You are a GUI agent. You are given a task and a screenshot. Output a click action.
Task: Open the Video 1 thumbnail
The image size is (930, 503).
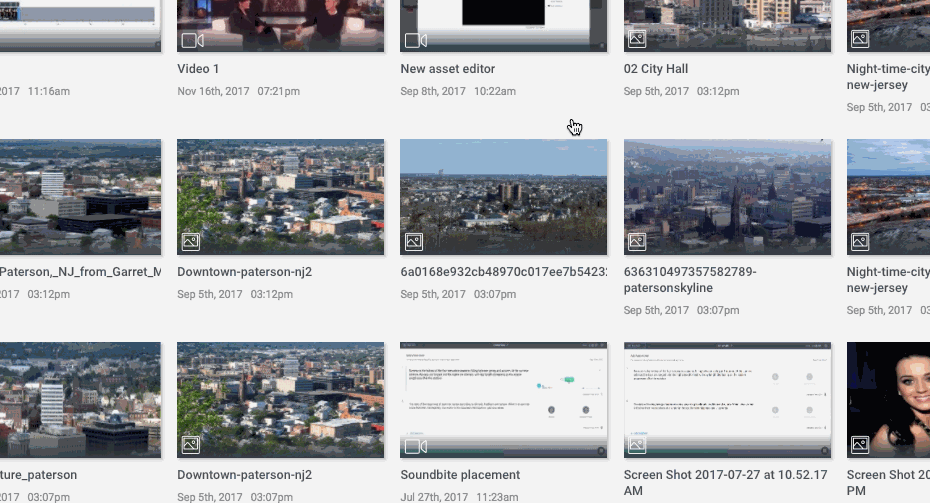(281, 26)
